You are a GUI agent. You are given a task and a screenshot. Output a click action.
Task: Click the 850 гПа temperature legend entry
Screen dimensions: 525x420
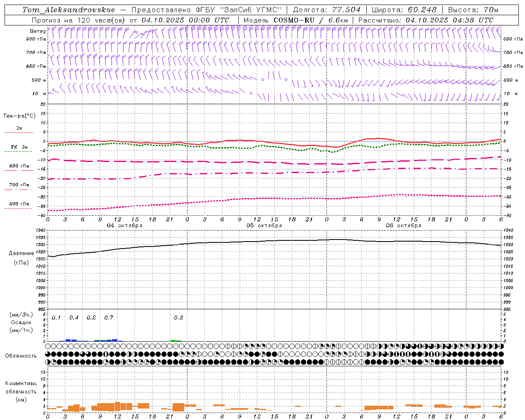pyautogui.click(x=19, y=166)
